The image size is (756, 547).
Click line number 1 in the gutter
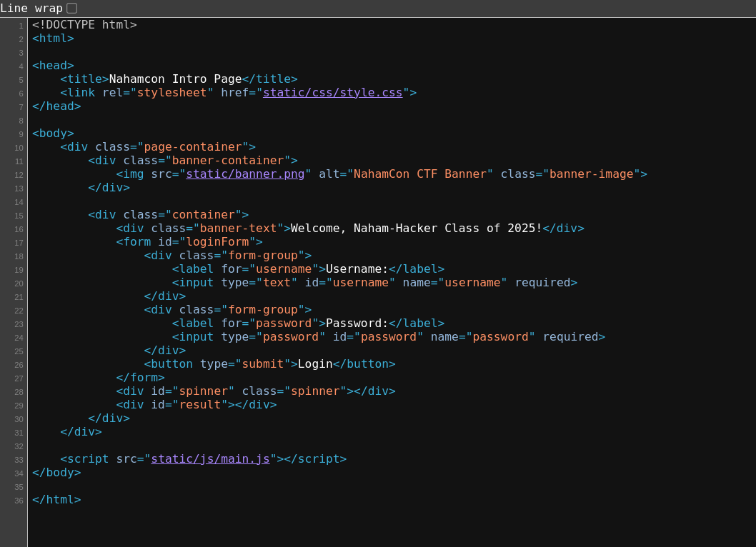click(x=21, y=26)
